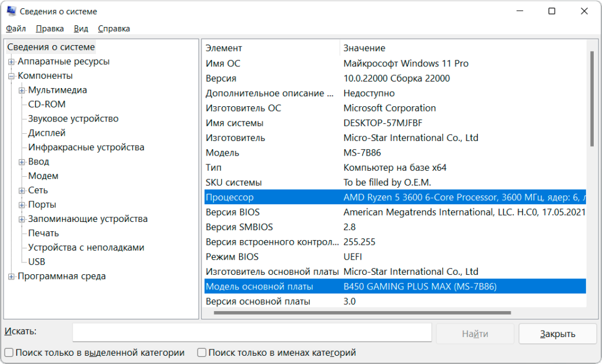Select the Имя ОС row
This screenshot has width=602, height=364.
(395, 63)
